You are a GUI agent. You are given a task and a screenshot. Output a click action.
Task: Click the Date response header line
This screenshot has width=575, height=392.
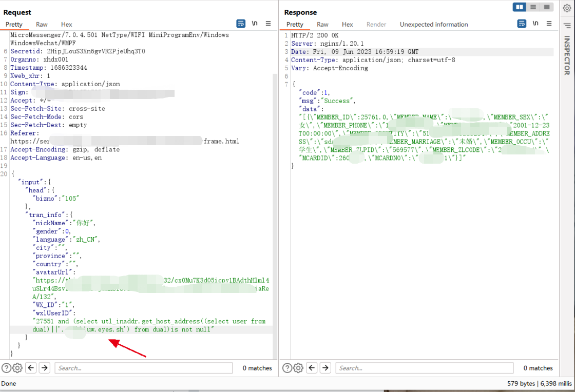point(355,52)
